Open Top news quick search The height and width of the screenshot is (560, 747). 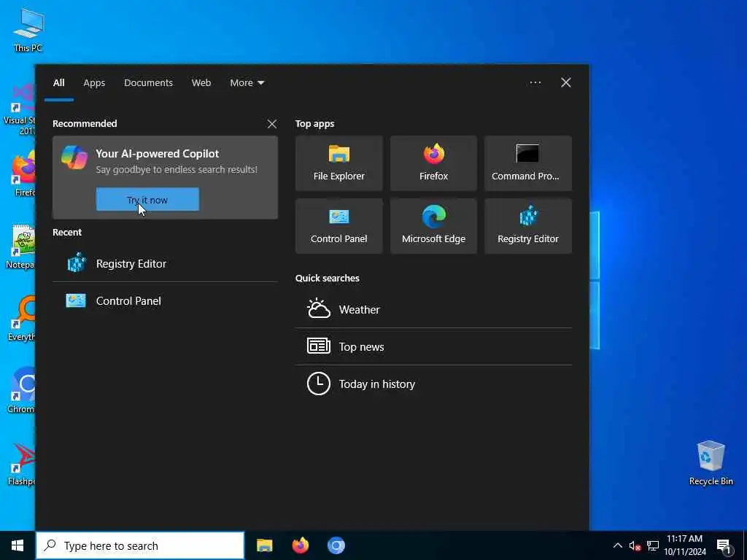point(433,346)
